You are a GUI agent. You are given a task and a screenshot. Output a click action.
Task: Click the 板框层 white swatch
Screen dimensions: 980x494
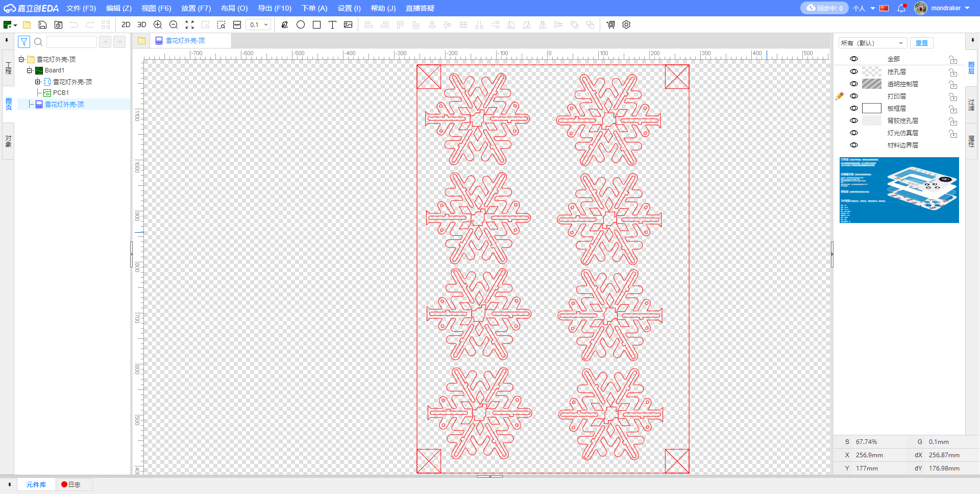[872, 108]
